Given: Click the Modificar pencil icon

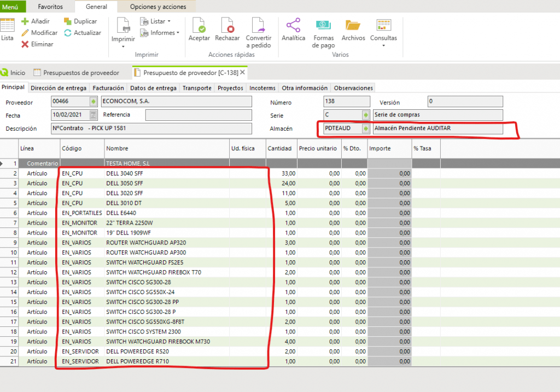Looking at the screenshot, I should [25, 33].
